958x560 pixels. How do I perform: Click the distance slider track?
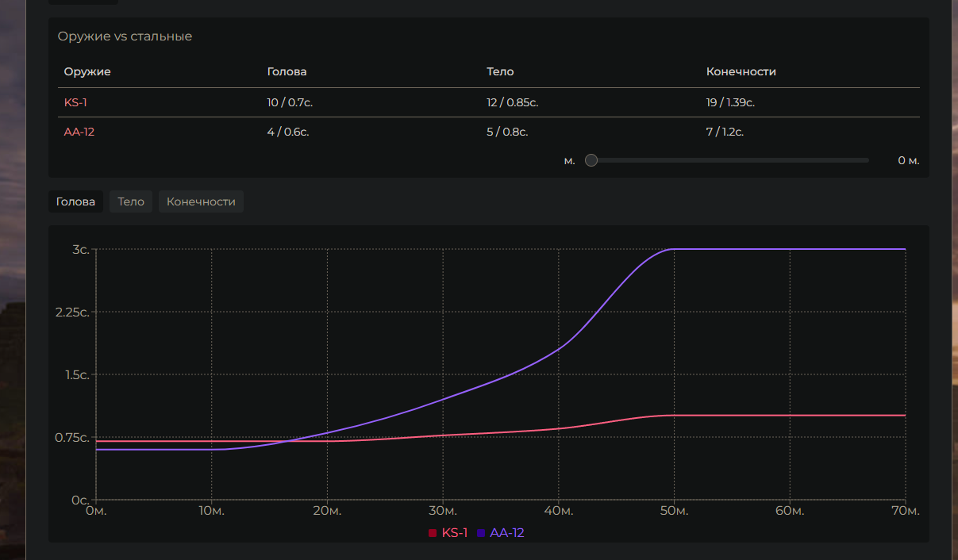click(730, 160)
